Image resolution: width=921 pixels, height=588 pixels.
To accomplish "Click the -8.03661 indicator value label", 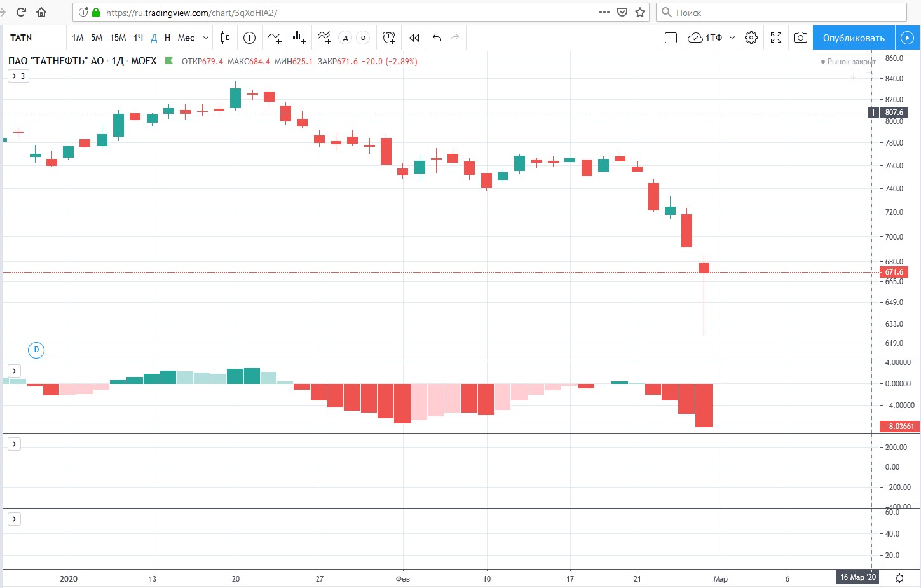I will click(x=900, y=427).
